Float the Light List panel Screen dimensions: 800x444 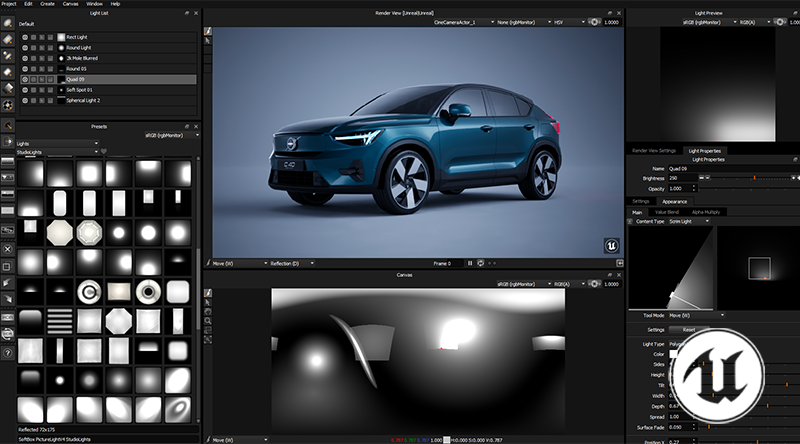pos(187,13)
